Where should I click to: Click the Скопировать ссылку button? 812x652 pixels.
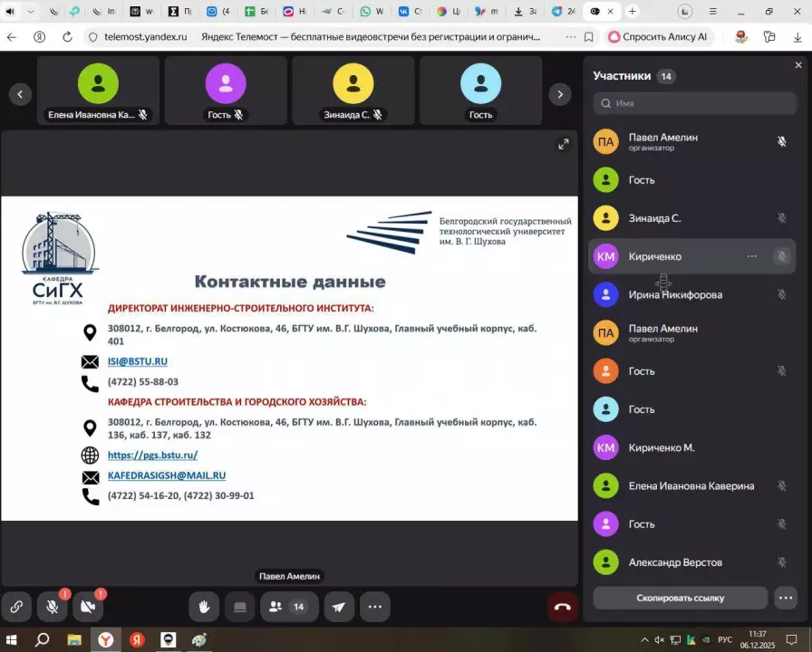click(680, 598)
